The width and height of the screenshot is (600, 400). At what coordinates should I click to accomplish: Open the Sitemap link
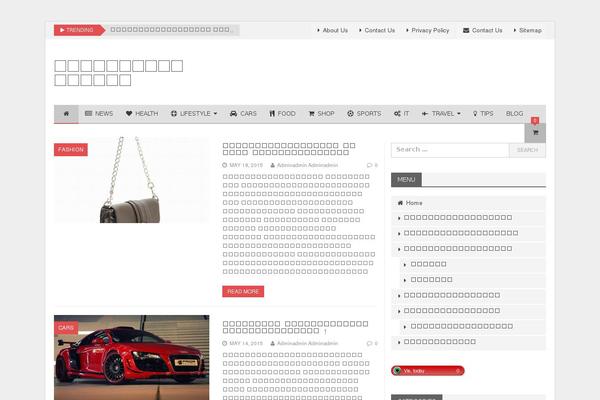pyautogui.click(x=528, y=30)
